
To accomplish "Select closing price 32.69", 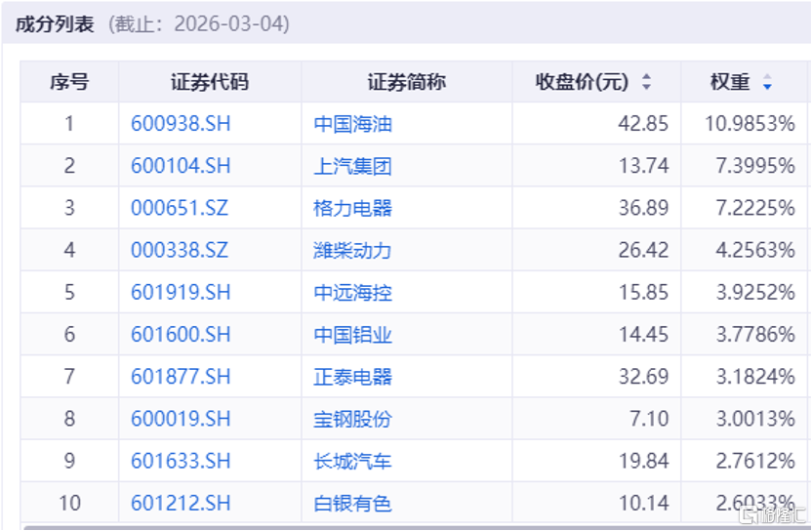I will click(643, 377).
